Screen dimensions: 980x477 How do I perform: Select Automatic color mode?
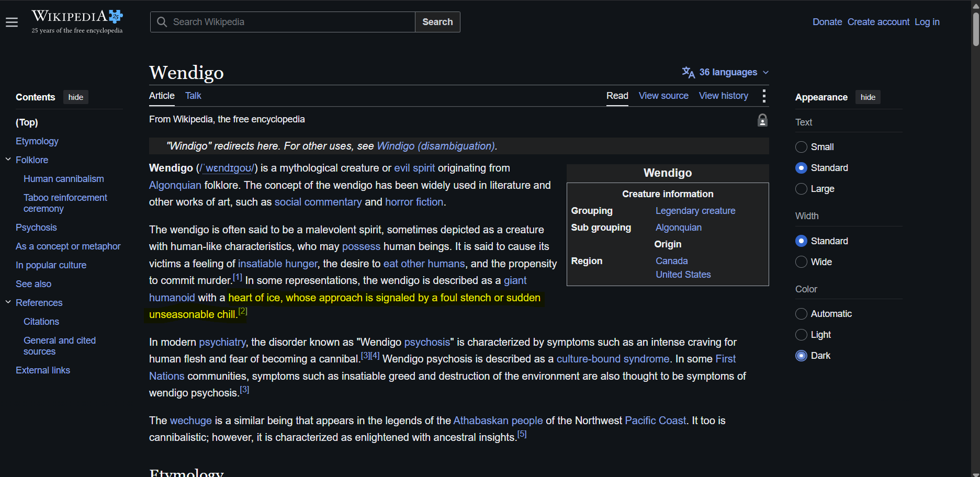[x=801, y=314]
